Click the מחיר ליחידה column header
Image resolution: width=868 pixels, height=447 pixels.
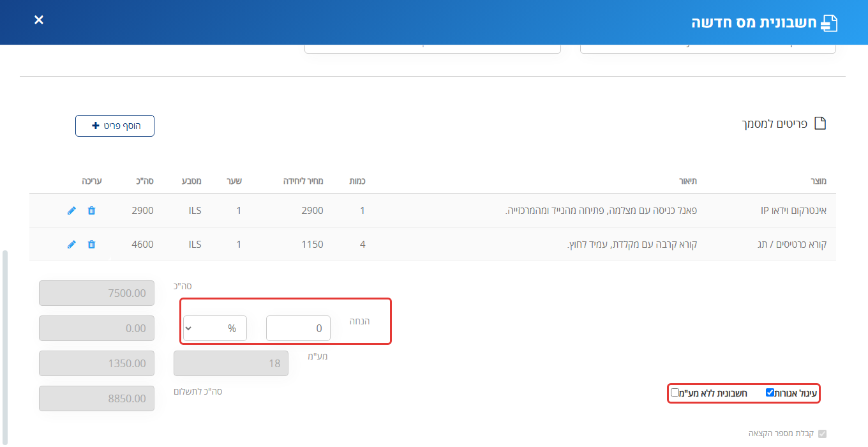pyautogui.click(x=303, y=181)
